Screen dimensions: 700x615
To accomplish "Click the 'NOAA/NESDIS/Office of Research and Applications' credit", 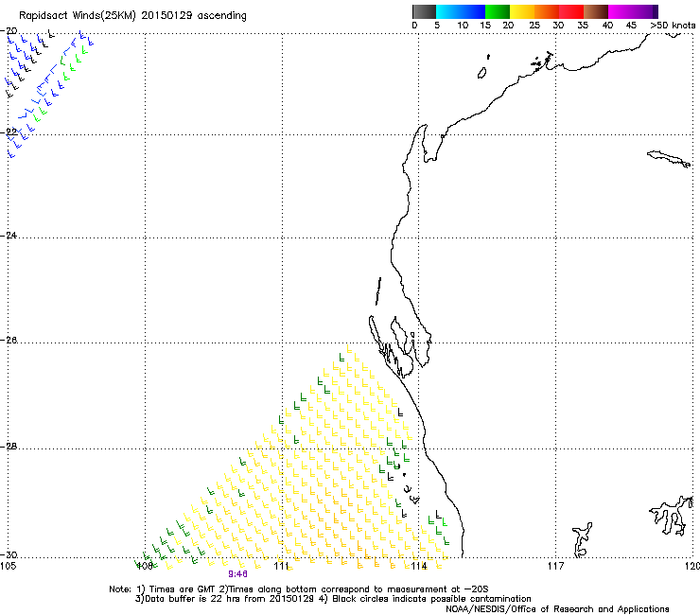I will pyautogui.click(x=557, y=609).
